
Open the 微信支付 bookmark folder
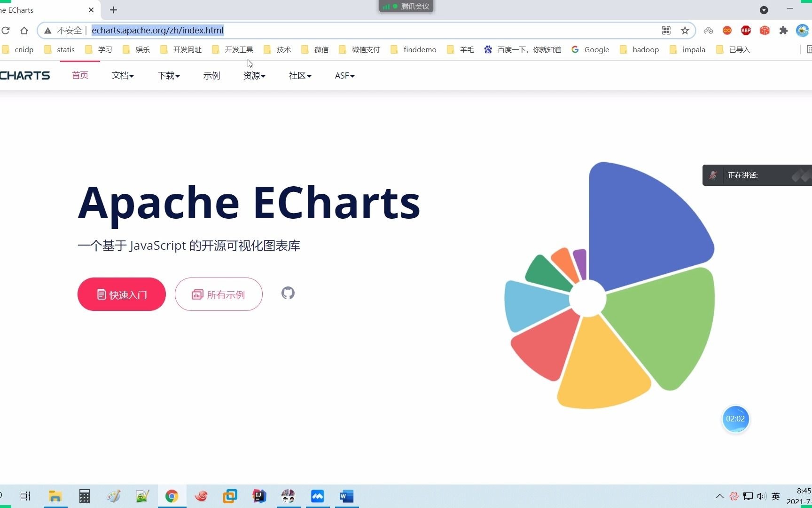[359, 49]
